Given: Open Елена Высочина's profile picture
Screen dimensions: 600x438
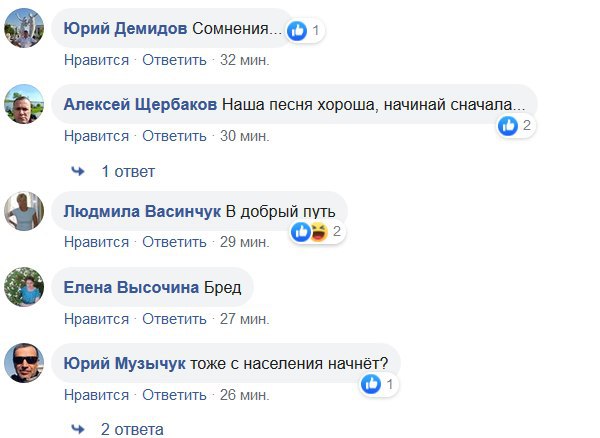Looking at the screenshot, I should tap(22, 288).
